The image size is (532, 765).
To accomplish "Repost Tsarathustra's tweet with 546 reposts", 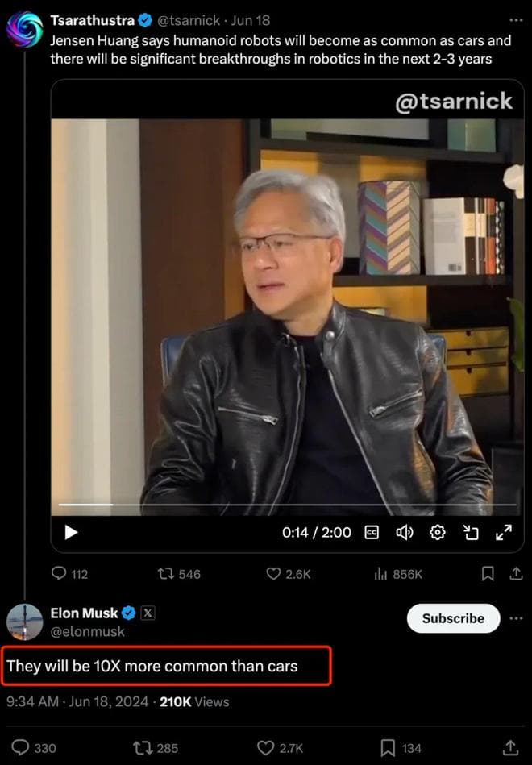I will point(179,574).
